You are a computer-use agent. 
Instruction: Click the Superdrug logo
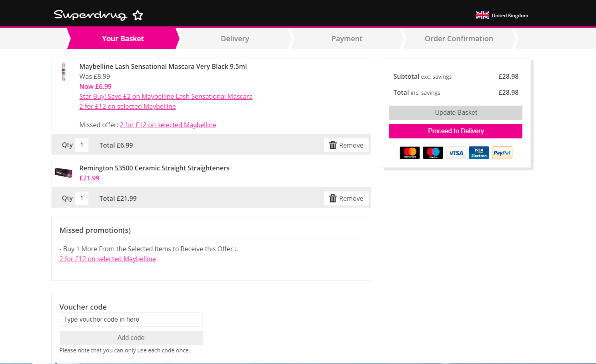[x=98, y=15]
